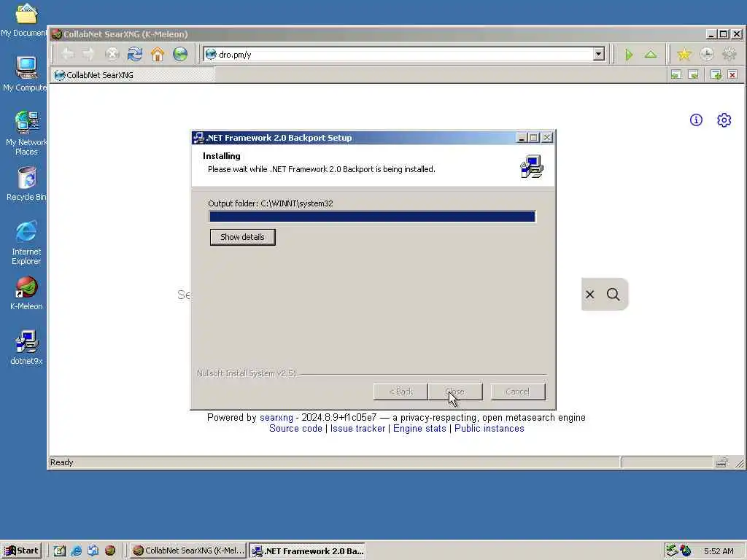
Task: Open the Source code link
Action: pyautogui.click(x=295, y=429)
